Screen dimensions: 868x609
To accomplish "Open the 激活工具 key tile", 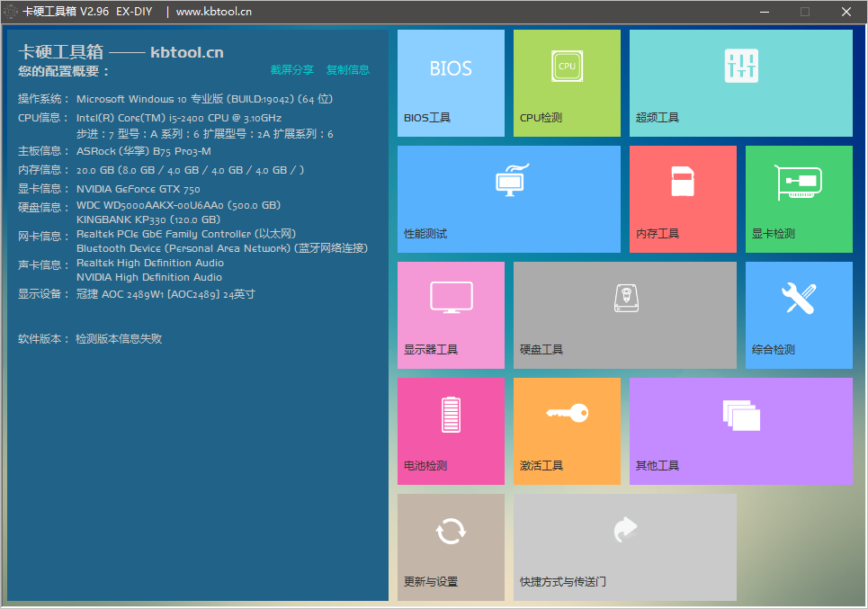I will 567,431.
